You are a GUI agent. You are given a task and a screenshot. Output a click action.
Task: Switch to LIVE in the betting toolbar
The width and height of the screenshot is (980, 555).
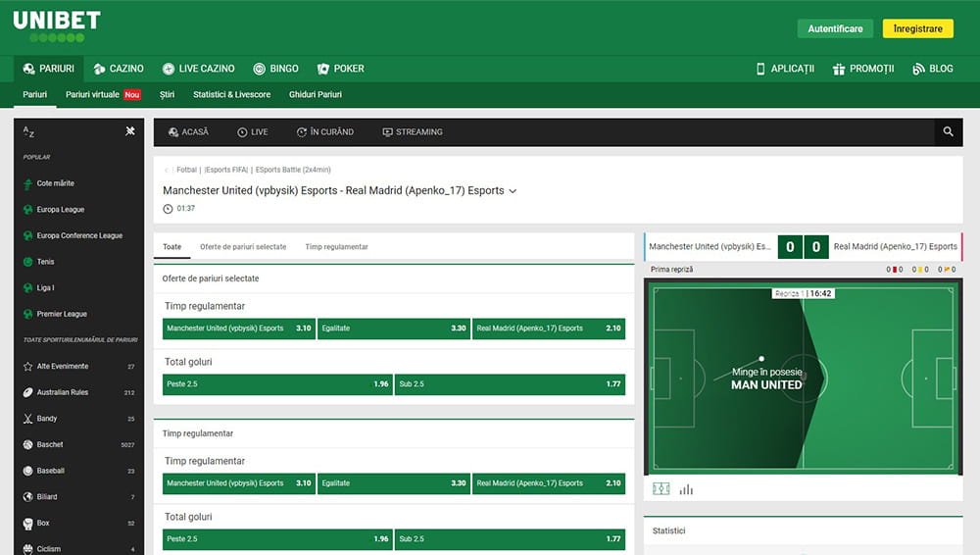[x=253, y=132]
